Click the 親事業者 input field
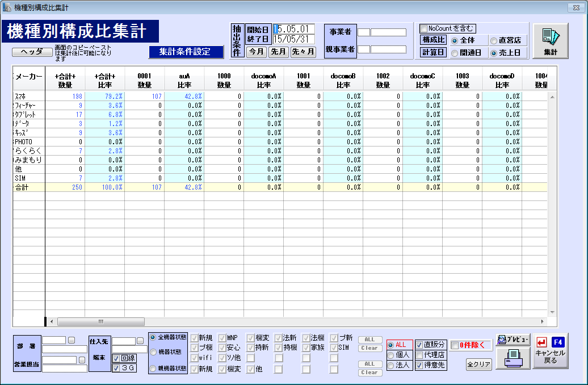This screenshot has height=385, width=588. [x=382, y=49]
